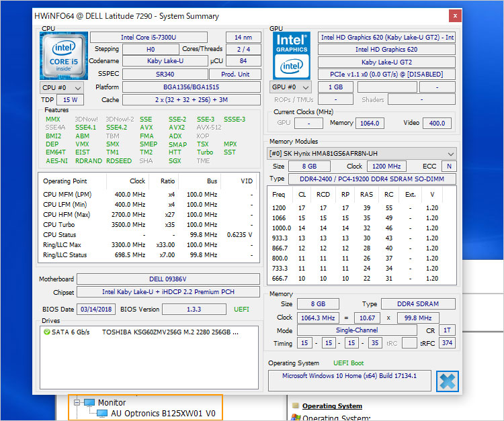Click the module Size 8 GB field

point(309,167)
